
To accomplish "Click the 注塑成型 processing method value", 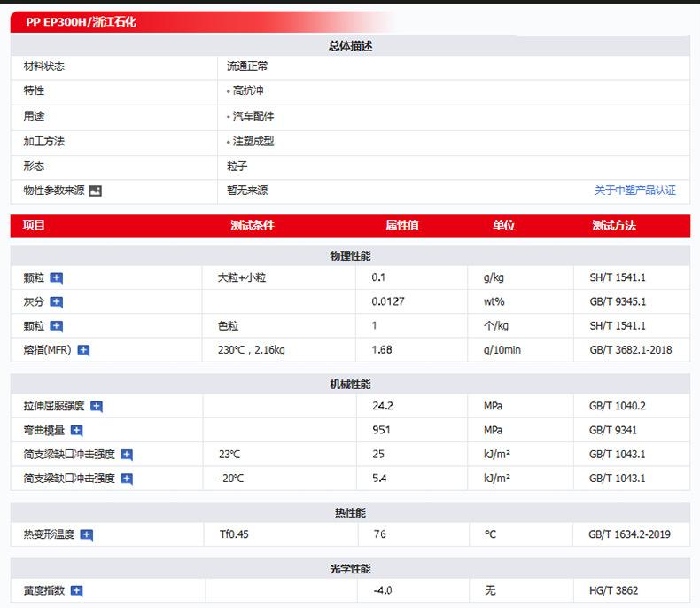I will click(x=253, y=142).
